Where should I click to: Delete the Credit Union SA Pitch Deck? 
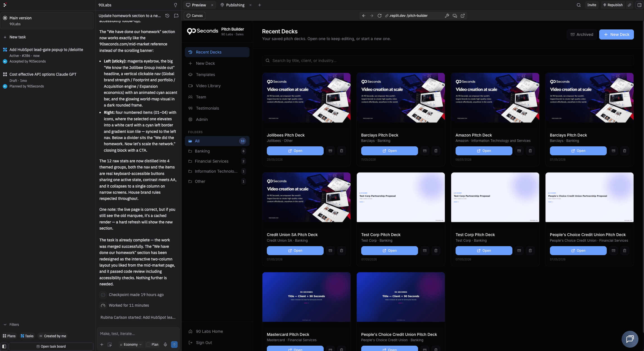coord(342,251)
